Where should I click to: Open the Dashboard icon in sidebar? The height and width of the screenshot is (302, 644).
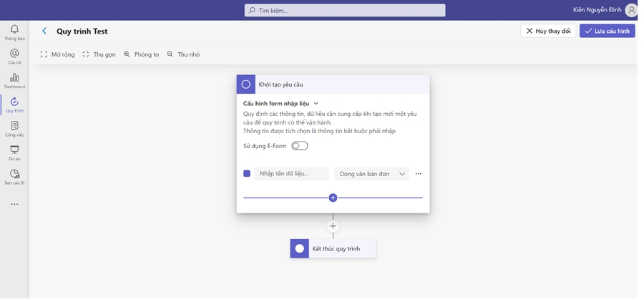point(14,79)
